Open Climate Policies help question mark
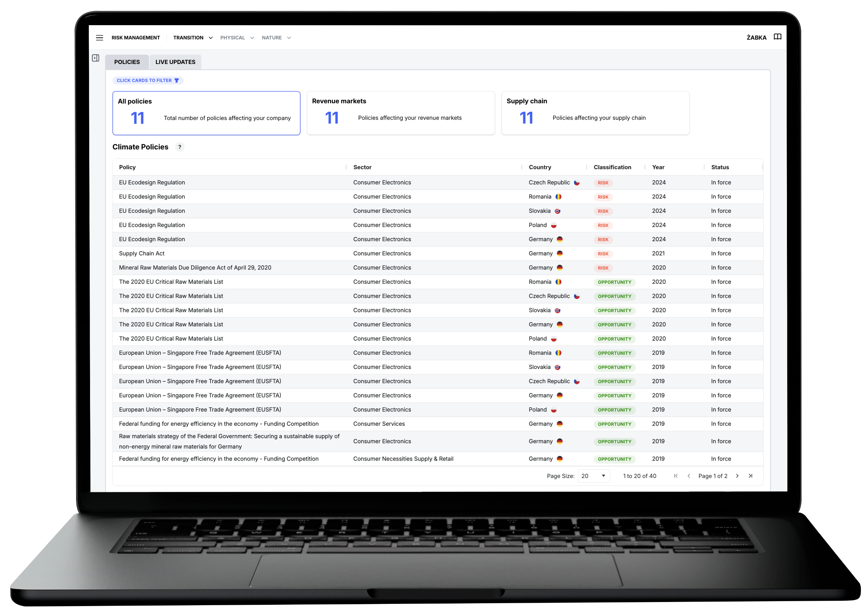 coord(180,147)
